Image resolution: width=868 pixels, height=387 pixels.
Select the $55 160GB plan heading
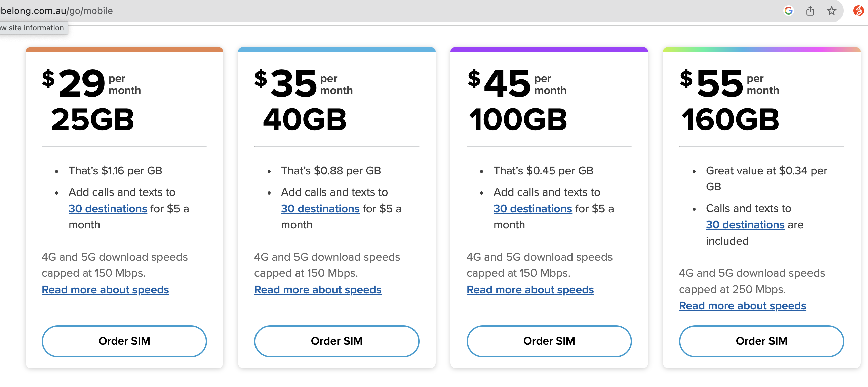tap(730, 100)
